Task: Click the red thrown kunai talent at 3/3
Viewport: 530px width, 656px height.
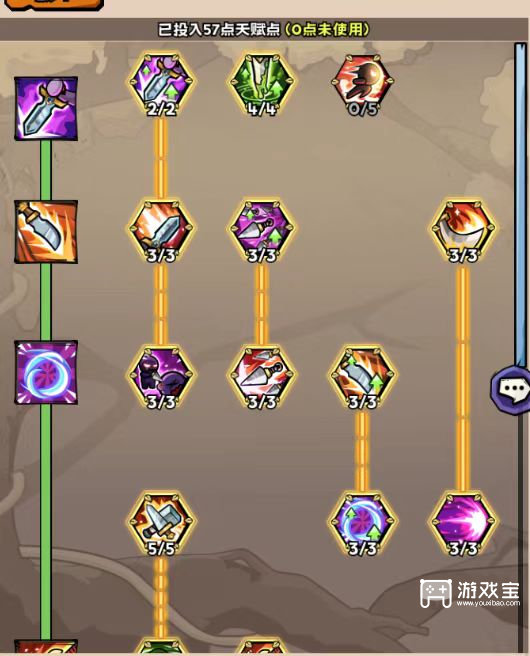Action: pyautogui.click(x=262, y=377)
